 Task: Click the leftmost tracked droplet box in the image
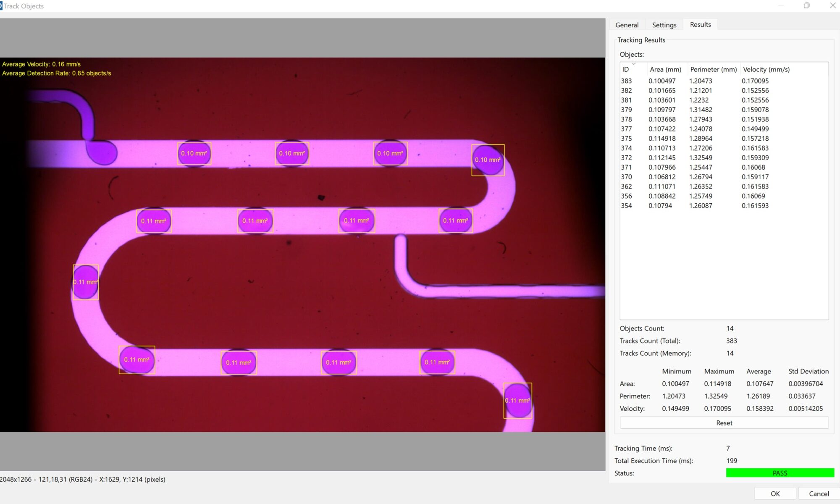86,282
